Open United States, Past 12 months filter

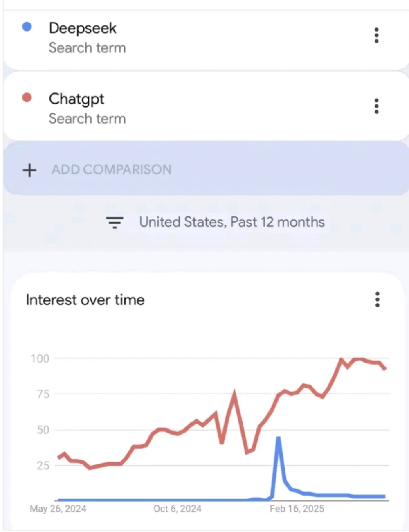point(232,222)
